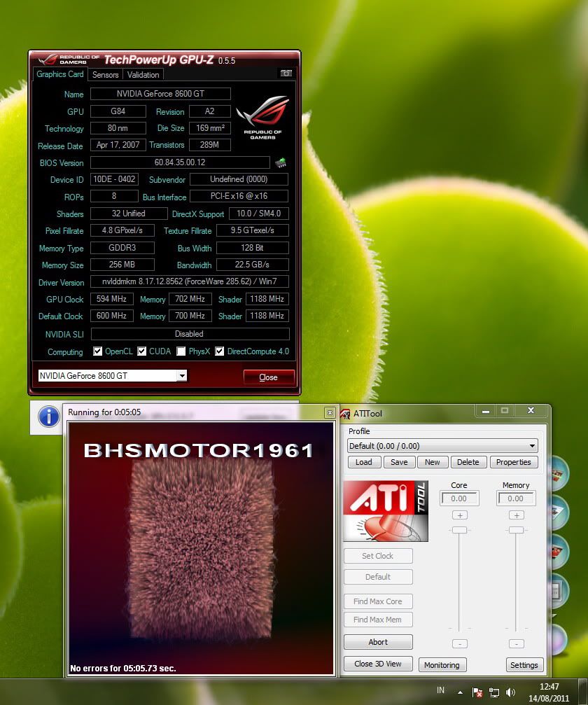Open the taskbar clock showing 12:47
Viewport: 588px width, 705px height.
[549, 692]
